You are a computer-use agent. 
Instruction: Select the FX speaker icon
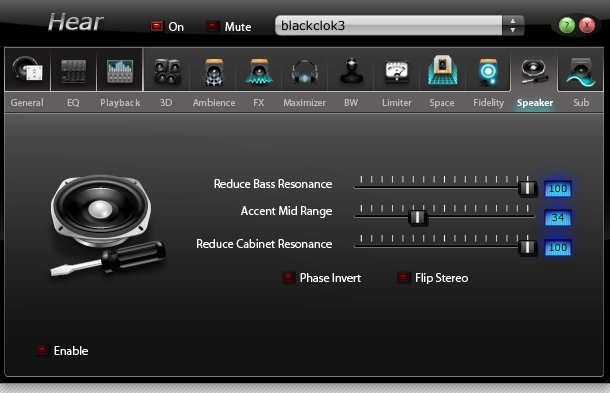(x=259, y=72)
